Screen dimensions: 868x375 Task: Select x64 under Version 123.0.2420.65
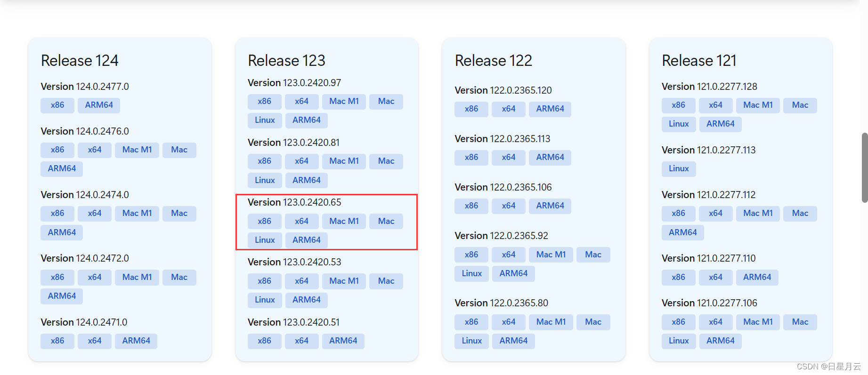click(x=302, y=222)
